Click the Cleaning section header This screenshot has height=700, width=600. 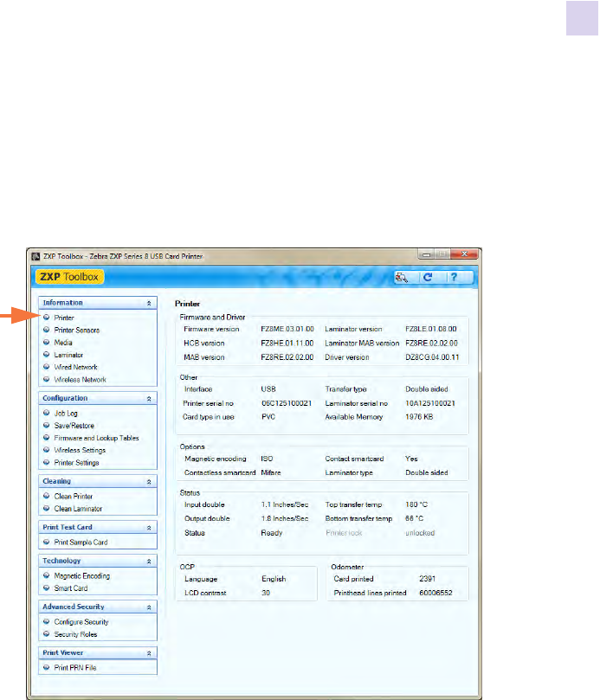pos(97,481)
